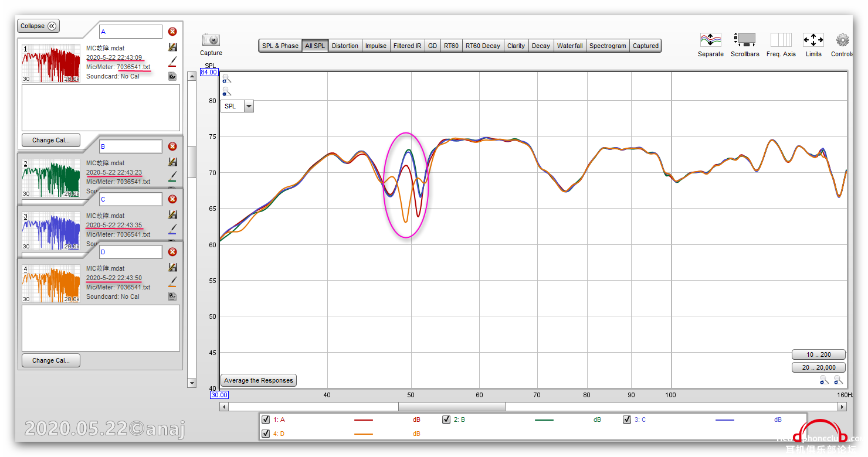This screenshot has width=868, height=457.
Task: Delete measurement B with red X
Action: click(x=172, y=146)
